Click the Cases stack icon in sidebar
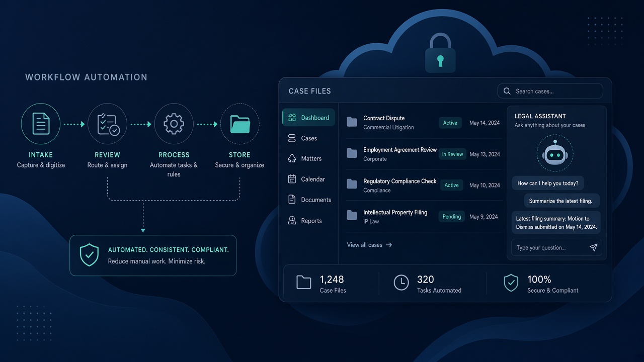 coord(292,138)
